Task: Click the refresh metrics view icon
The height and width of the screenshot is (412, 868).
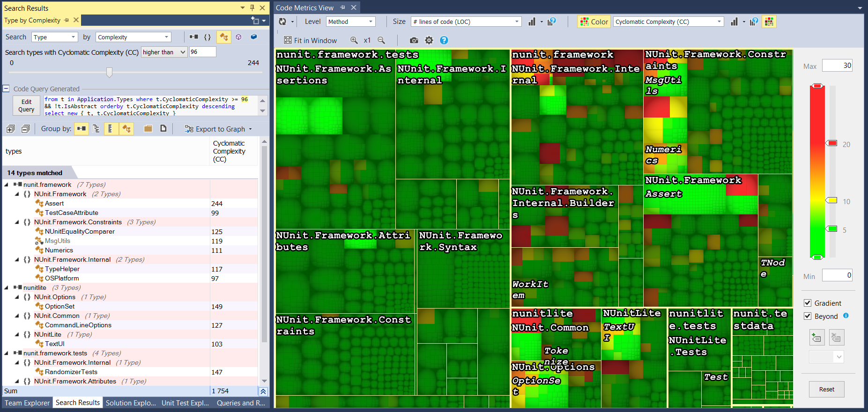Action: [x=282, y=22]
